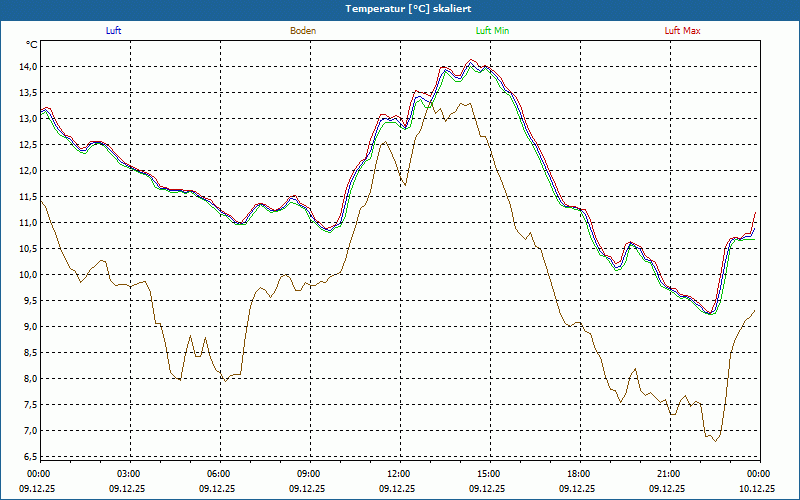Image resolution: width=800 pixels, height=500 pixels.
Task: Select the 12:00 time axis label
Action: (x=399, y=474)
